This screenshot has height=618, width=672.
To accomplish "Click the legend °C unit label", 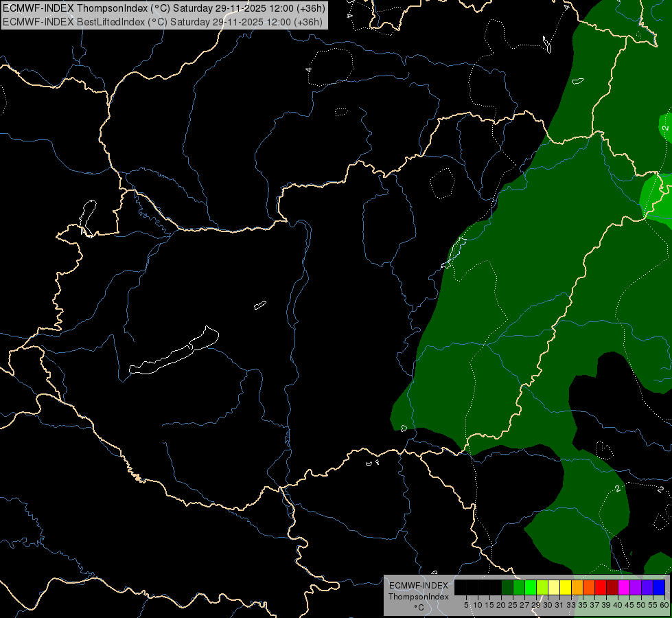I will tap(419, 608).
